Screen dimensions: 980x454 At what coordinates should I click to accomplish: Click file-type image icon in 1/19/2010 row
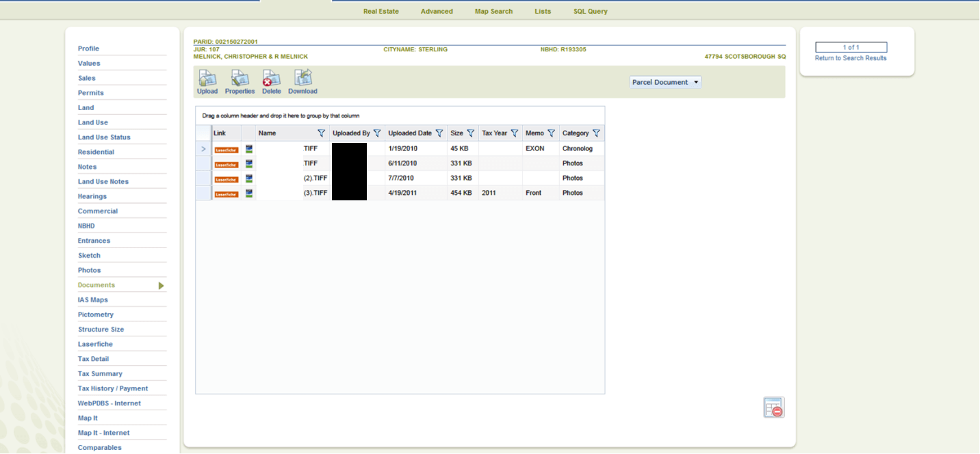pyautogui.click(x=249, y=148)
